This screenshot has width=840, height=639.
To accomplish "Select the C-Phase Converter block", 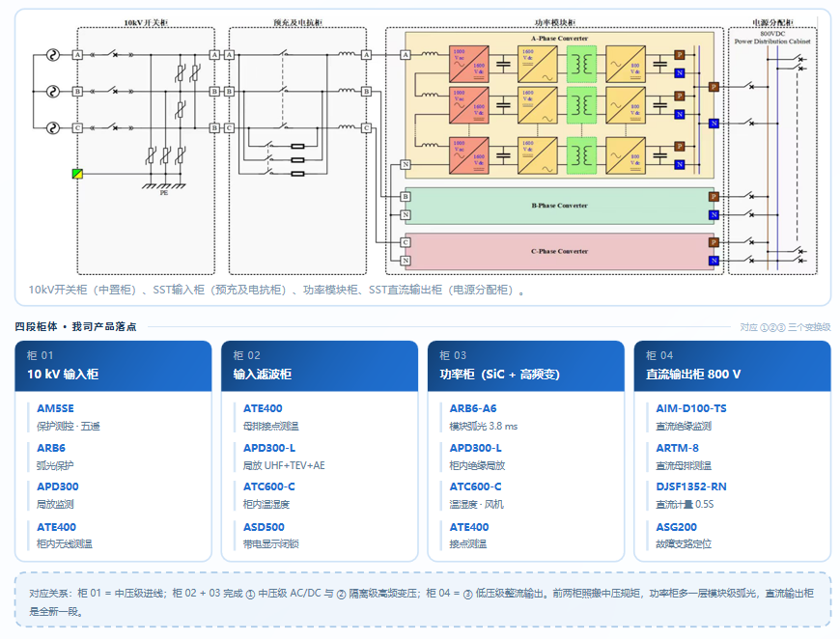I will (559, 251).
